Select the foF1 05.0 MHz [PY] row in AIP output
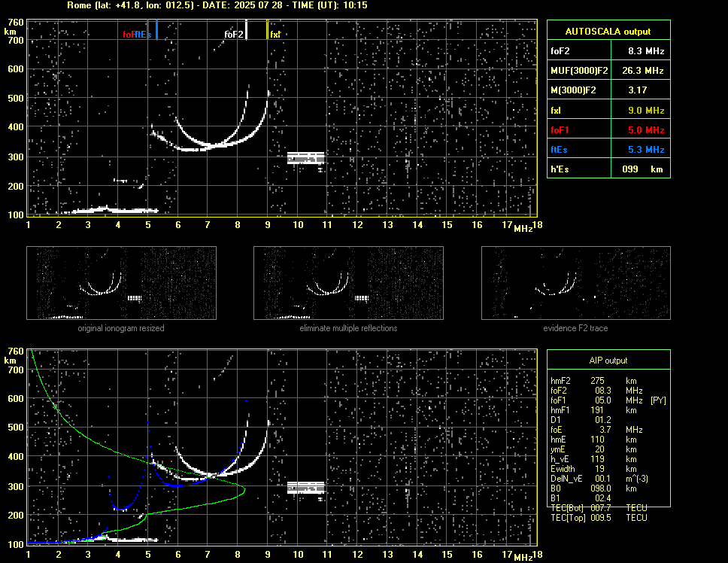 coord(608,400)
